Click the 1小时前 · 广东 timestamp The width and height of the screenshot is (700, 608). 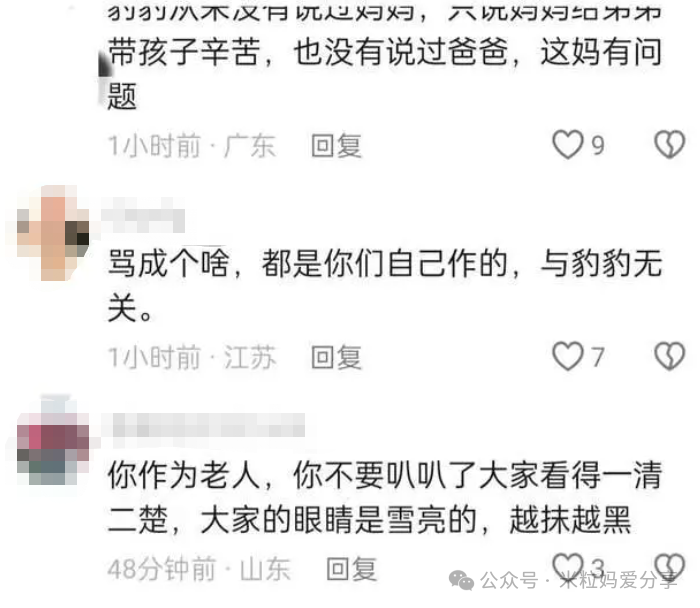192,146
